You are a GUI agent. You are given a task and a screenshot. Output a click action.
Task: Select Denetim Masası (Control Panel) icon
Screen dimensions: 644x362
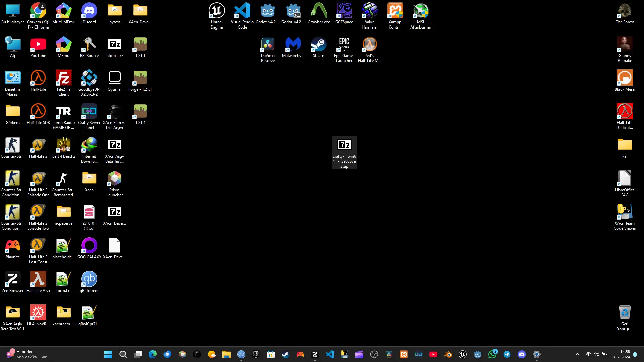pos(12,83)
